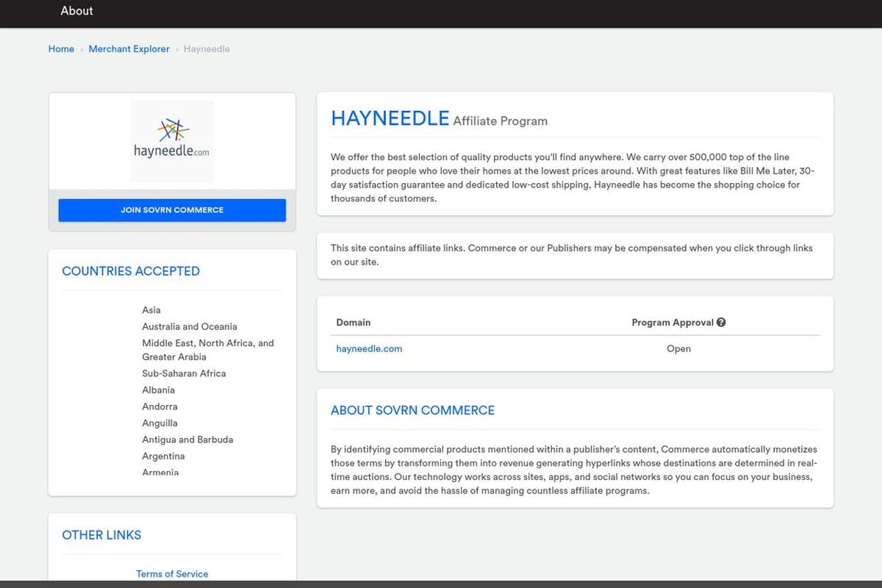Select Andorra in countries list
Image resolution: width=882 pixels, height=588 pixels.
(x=160, y=407)
